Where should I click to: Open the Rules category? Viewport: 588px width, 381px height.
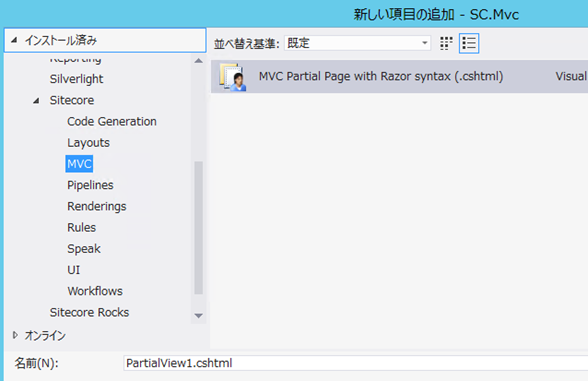coord(82,227)
